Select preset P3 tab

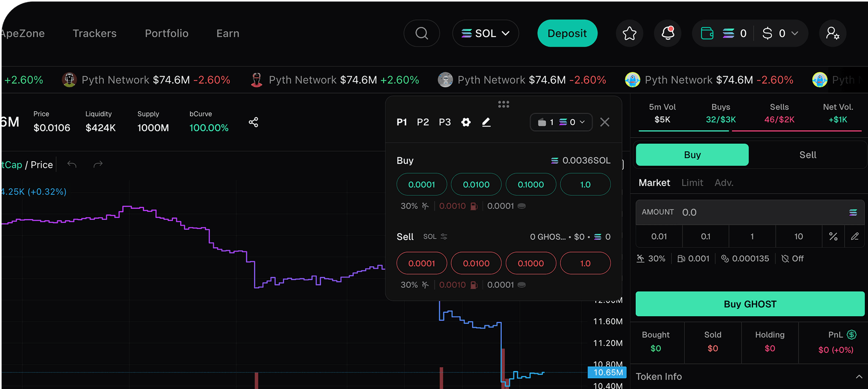click(445, 122)
